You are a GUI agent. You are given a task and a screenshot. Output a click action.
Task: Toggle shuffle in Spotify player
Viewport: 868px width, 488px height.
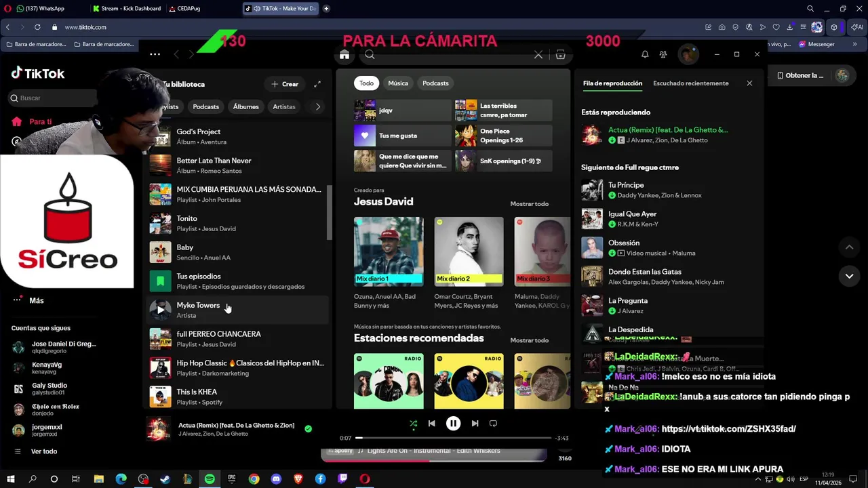(x=413, y=424)
